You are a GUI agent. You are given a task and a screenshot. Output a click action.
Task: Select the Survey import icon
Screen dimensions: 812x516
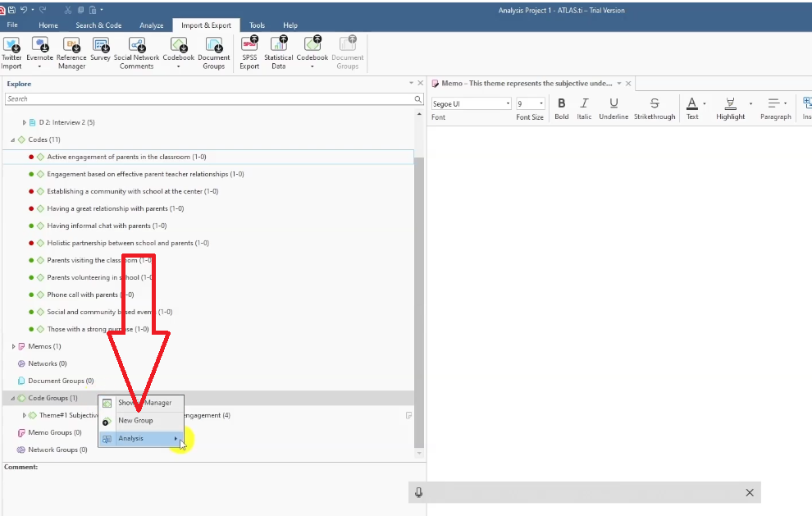click(100, 46)
